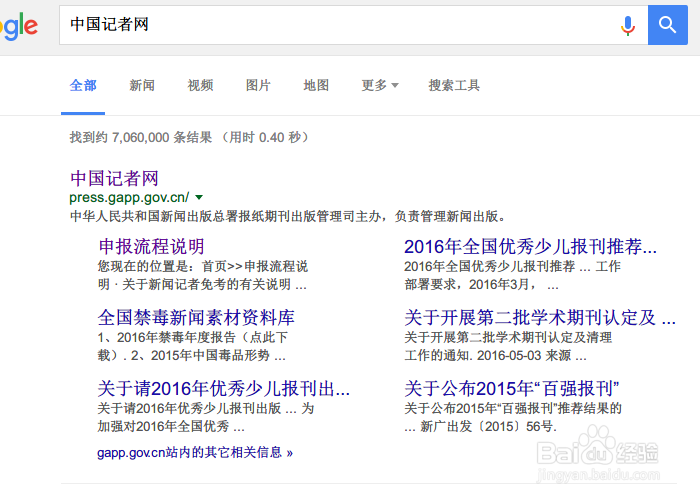Viewport: 700px width, 500px height.
Task: Open 关于请2016年优秀少儿报刊出 link
Action: [x=223, y=388]
